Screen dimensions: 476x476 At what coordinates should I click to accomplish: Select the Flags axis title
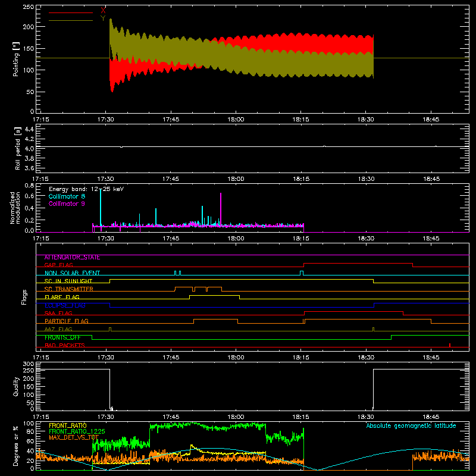[x=24, y=297]
